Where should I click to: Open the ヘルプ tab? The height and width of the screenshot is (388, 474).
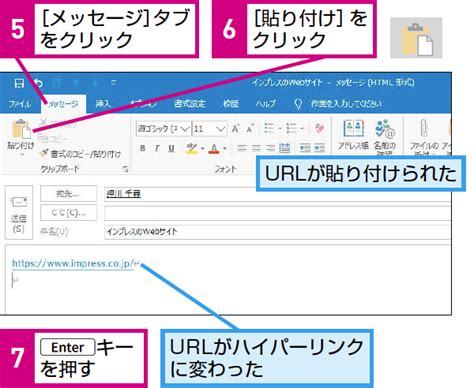coord(265,104)
